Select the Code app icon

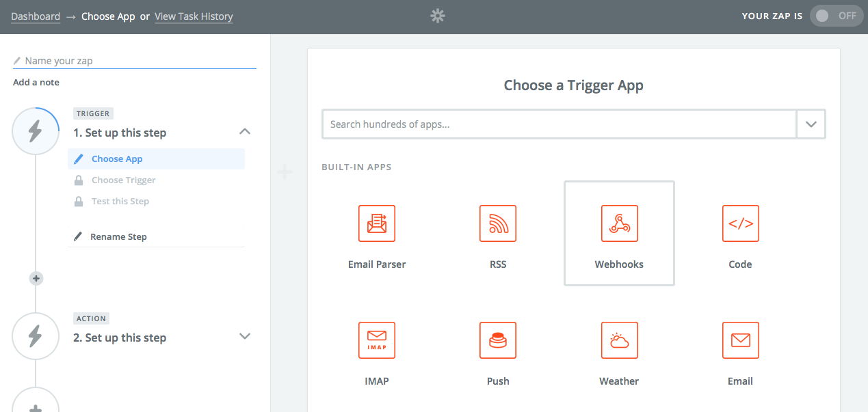click(740, 223)
